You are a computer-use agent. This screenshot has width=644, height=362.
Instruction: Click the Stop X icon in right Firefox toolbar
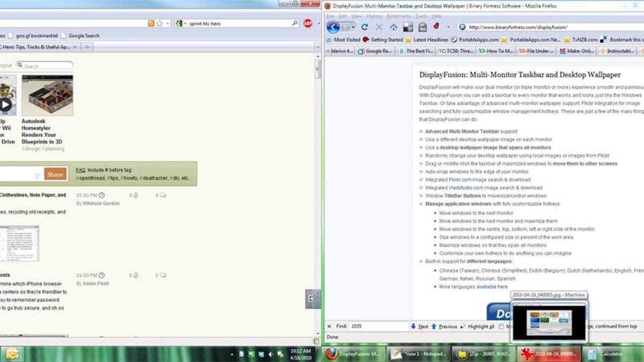point(379,27)
